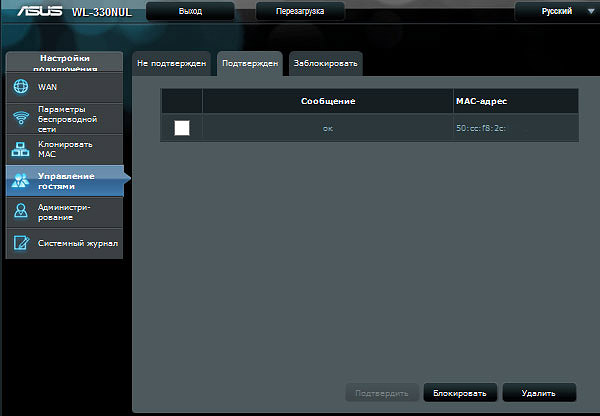Click the System log notepad icon
The image size is (600, 416).
pyautogui.click(x=21, y=243)
